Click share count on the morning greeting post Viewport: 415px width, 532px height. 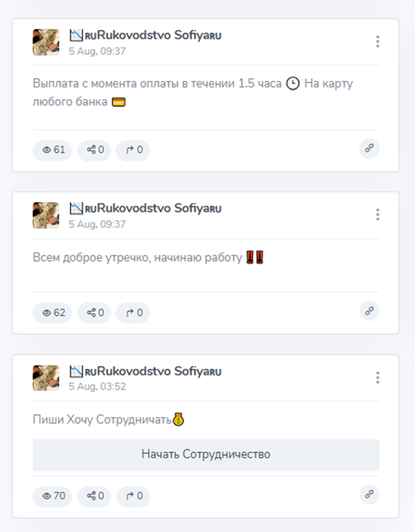[94, 312]
